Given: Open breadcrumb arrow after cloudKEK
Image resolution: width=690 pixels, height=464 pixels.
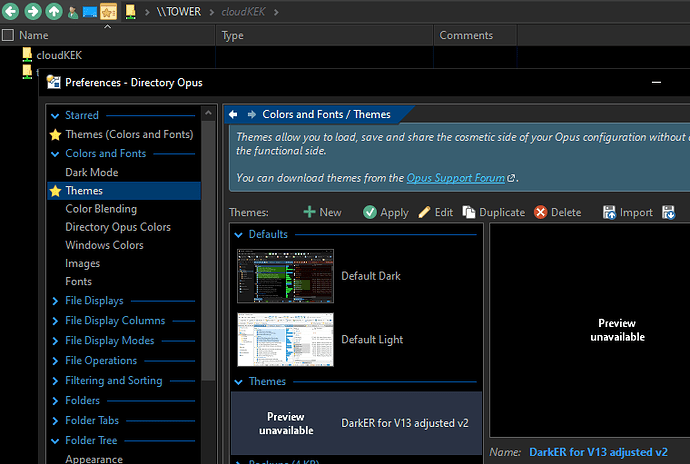Looking at the screenshot, I should pos(276,12).
